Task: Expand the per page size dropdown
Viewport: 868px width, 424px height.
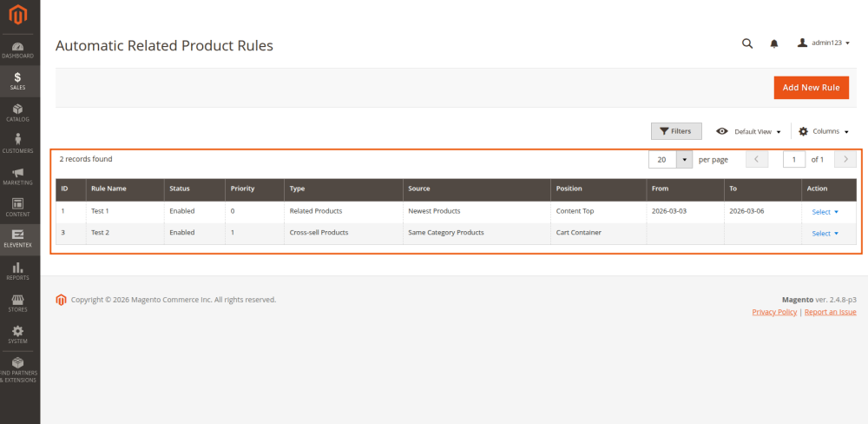Action: [684, 160]
